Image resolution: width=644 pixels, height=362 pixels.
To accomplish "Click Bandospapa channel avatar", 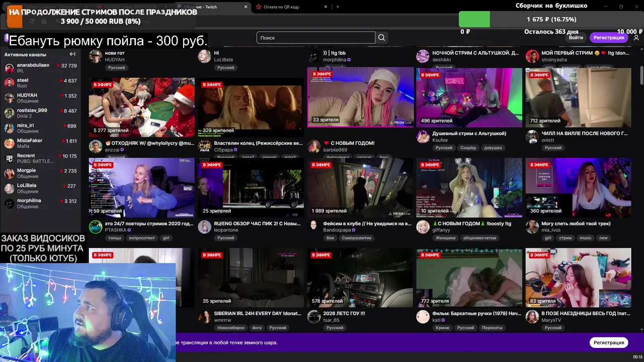I will pyautogui.click(x=314, y=227).
